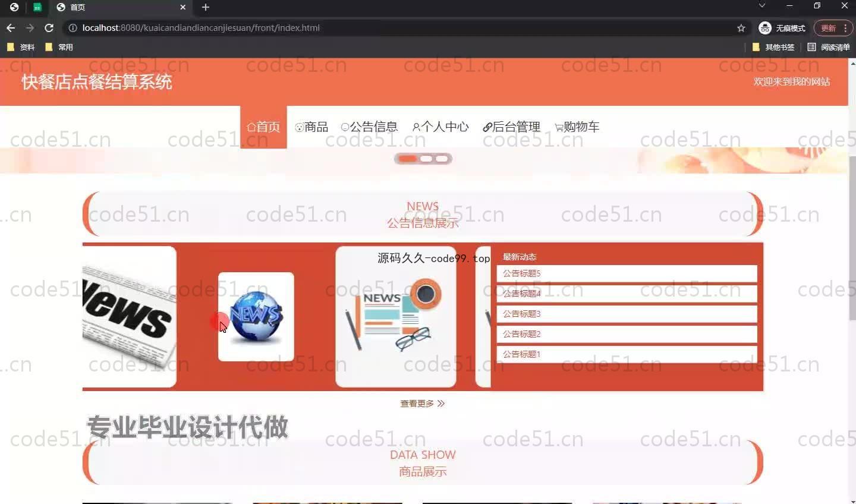Click the NEWS illustration with glasses thumbnail

click(396, 317)
